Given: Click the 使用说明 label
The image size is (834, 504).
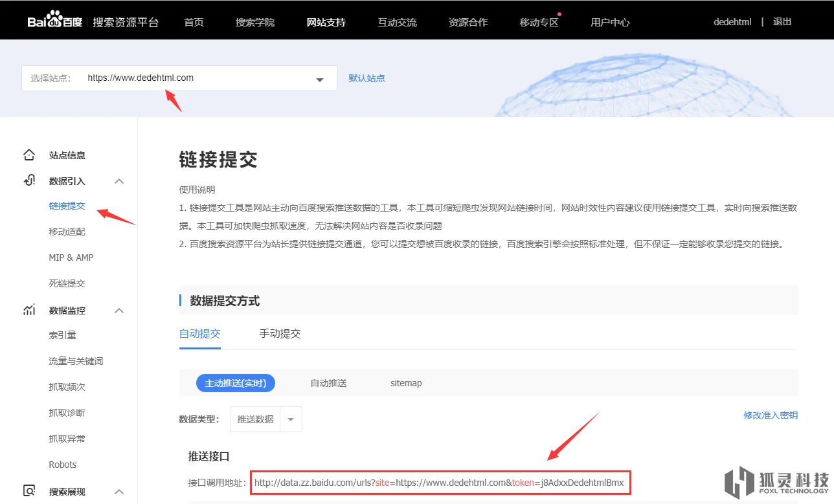Looking at the screenshot, I should [x=197, y=190].
